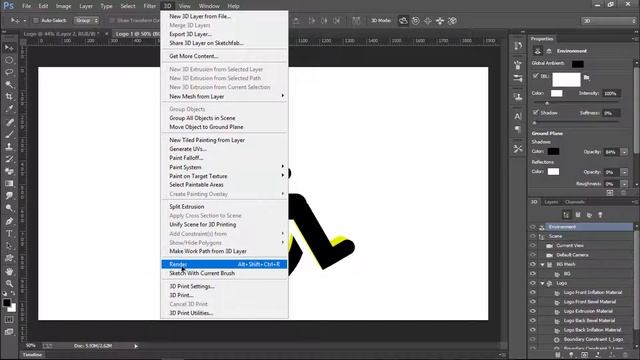Select the Path Selection tool

coord(9,246)
